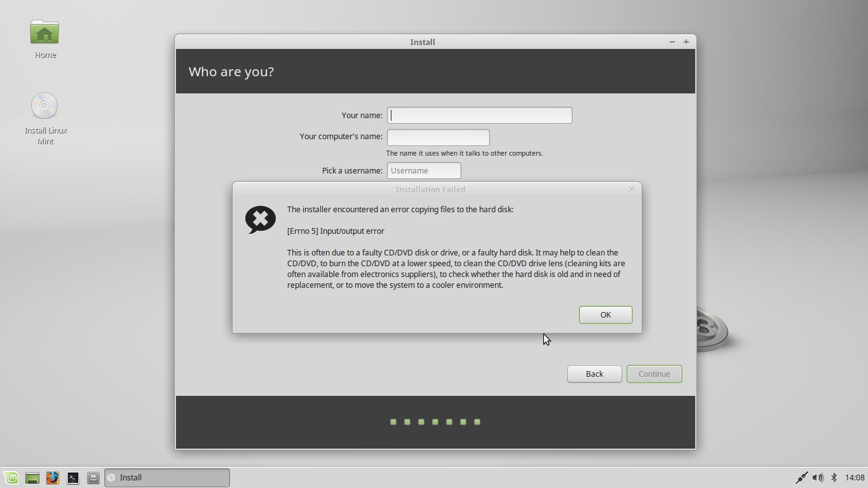868x488 pixels.
Task: Open the network connection tray icon
Action: pos(801,477)
